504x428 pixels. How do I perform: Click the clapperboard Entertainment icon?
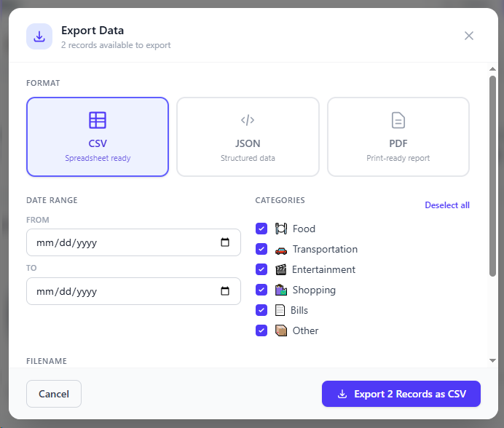(281, 269)
